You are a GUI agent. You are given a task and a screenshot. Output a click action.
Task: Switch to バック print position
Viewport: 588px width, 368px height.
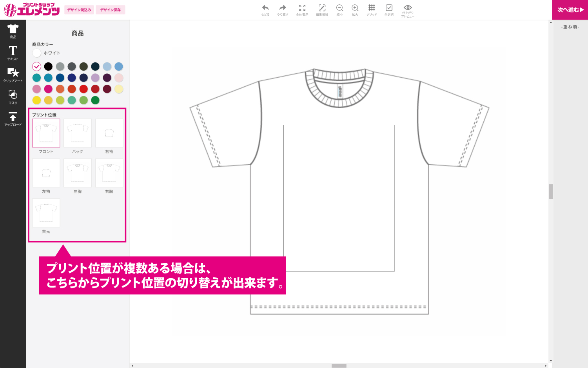point(78,133)
